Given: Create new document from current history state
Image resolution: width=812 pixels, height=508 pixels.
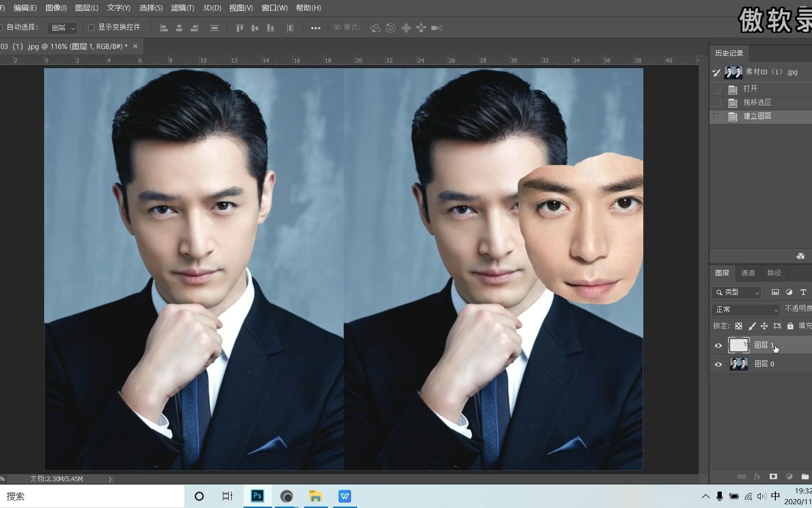Looking at the screenshot, I should (800, 256).
